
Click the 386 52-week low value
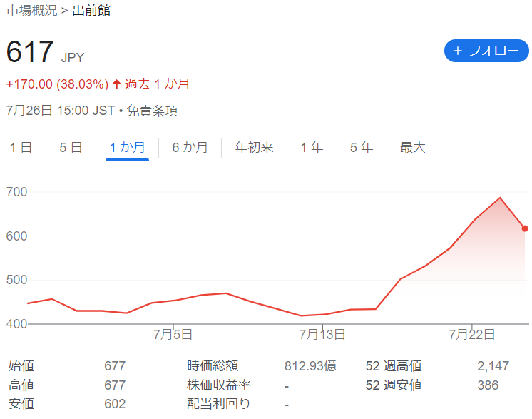(x=488, y=385)
